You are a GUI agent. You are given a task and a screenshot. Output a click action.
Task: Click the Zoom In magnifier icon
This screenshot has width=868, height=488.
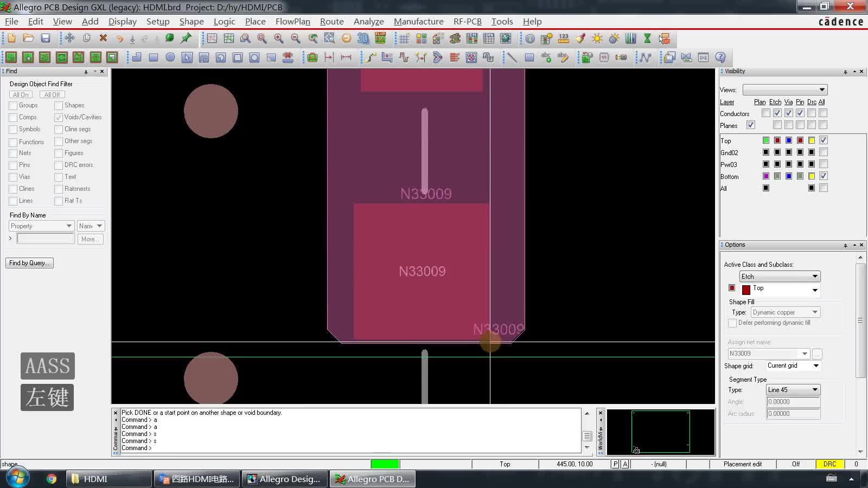point(279,38)
